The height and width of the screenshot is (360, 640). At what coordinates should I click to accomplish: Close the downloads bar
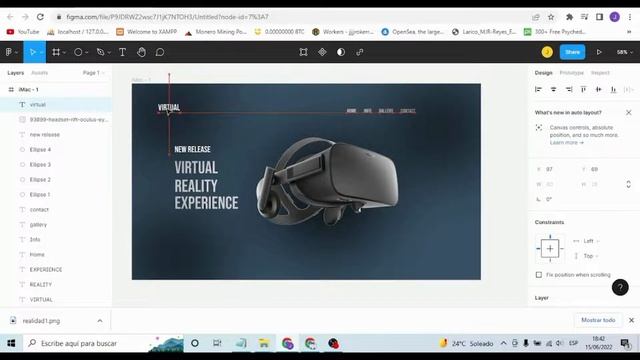[631, 320]
